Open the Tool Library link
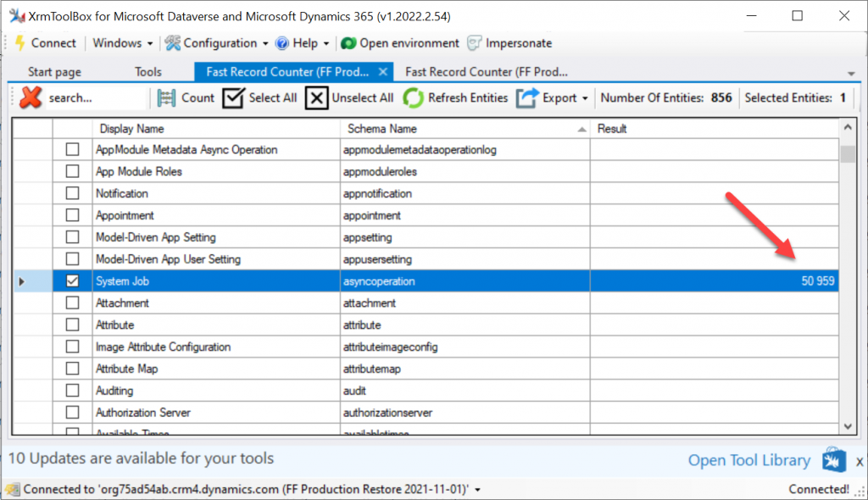Image resolution: width=868 pixels, height=500 pixels. click(x=749, y=460)
